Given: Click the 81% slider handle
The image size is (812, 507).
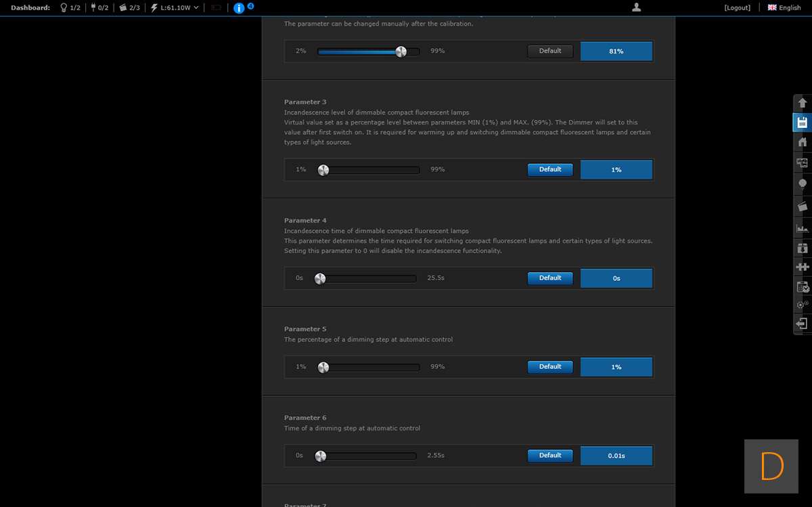Looking at the screenshot, I should point(401,51).
